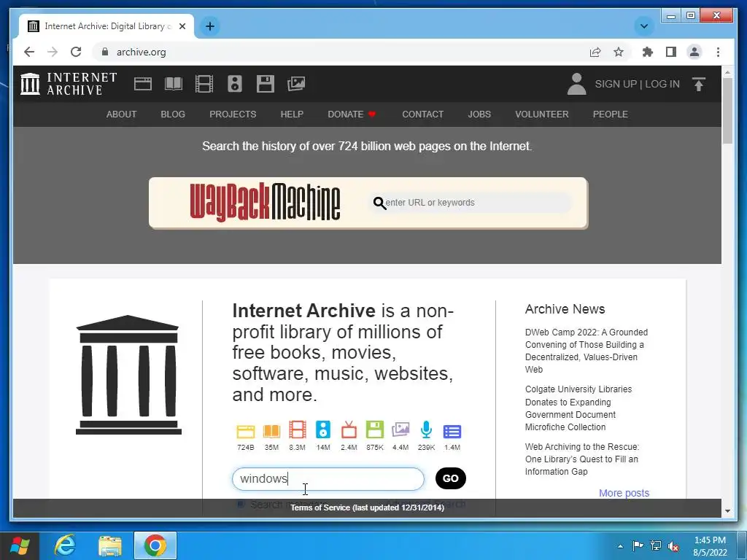Click the red film icon labeled 8.3M
This screenshot has width=747, height=560.
(298, 429)
